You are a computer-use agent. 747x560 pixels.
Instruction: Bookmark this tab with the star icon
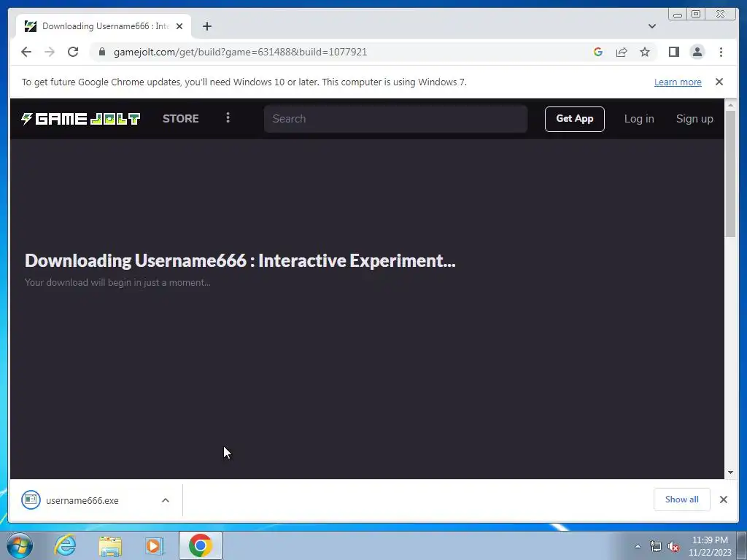[645, 52]
